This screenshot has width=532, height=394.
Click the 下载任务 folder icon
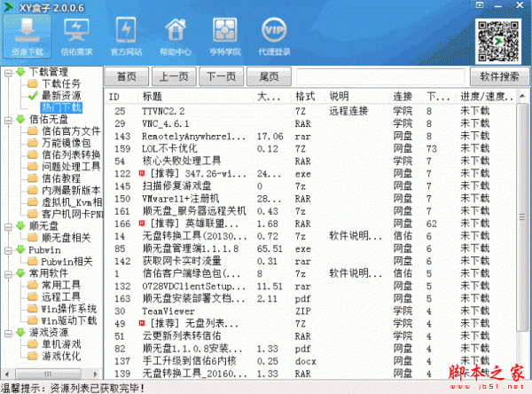click(33, 83)
